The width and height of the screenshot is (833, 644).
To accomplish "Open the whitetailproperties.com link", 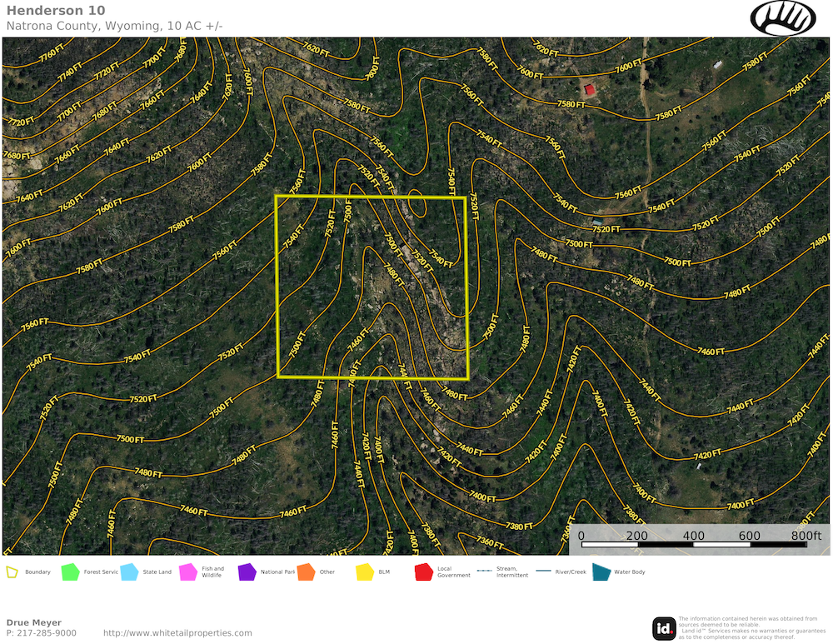I will [x=177, y=633].
